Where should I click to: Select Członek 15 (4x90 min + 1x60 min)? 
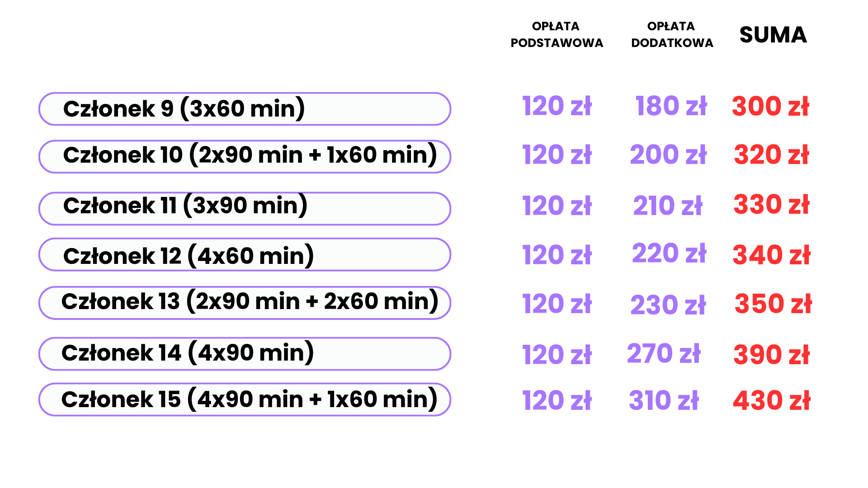coord(245,399)
